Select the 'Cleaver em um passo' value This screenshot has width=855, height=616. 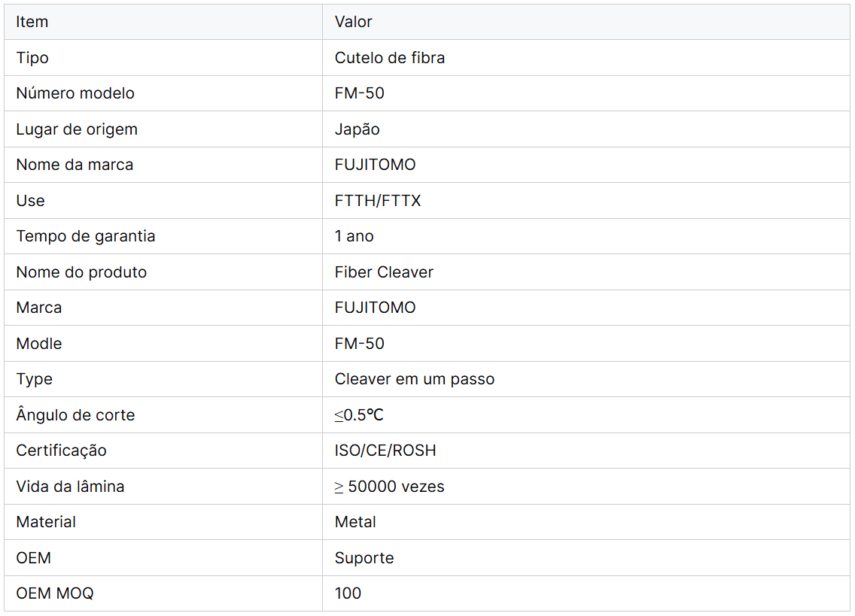415,379
